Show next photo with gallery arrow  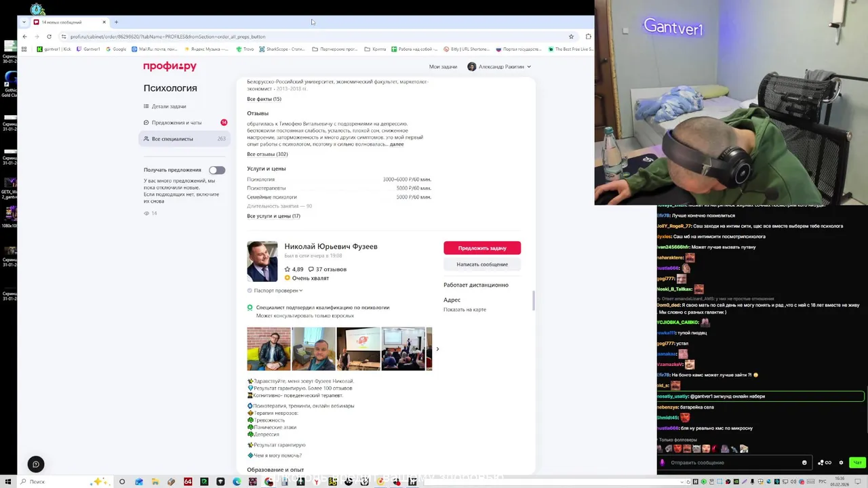(x=437, y=349)
